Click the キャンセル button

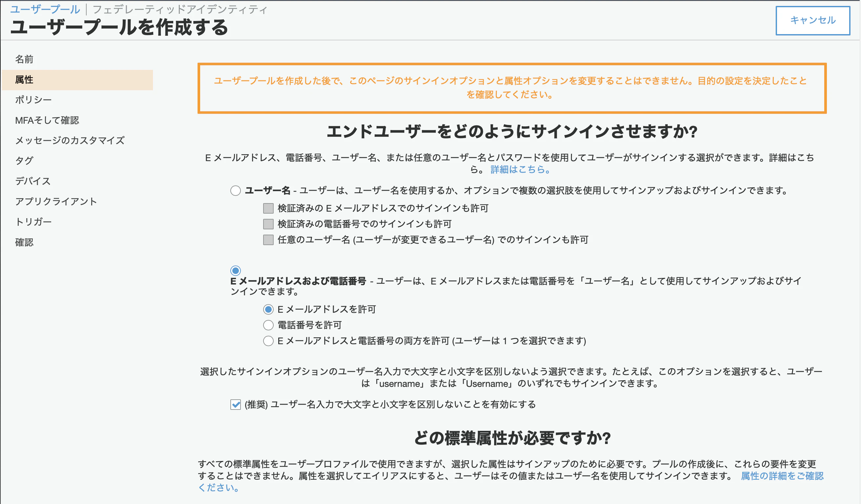[x=812, y=20]
